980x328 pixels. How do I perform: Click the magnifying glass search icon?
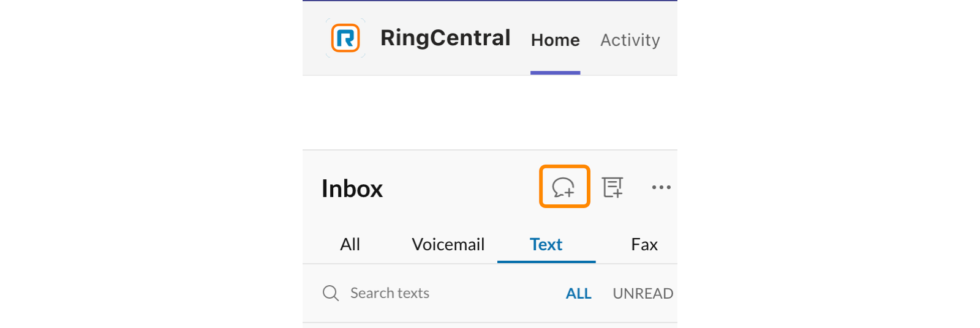[x=331, y=293]
